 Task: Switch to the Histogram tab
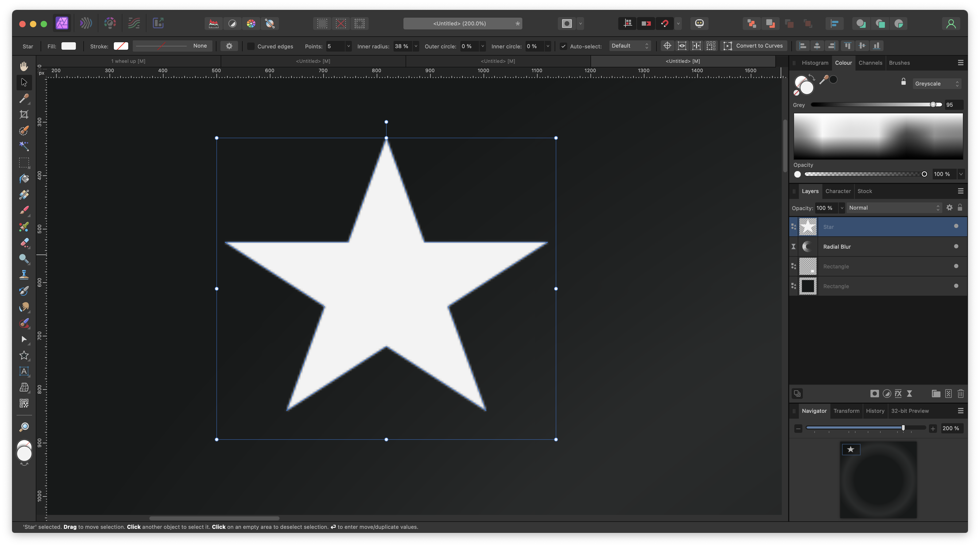coord(815,63)
